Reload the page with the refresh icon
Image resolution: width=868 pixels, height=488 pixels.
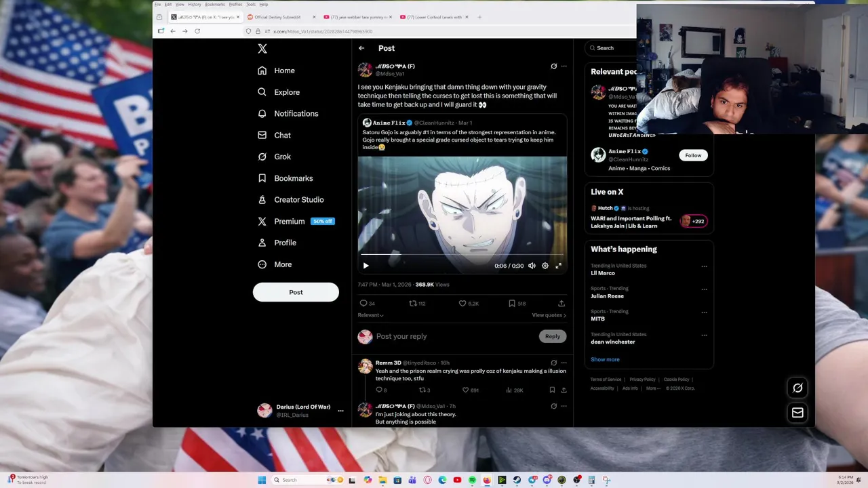pyautogui.click(x=197, y=31)
